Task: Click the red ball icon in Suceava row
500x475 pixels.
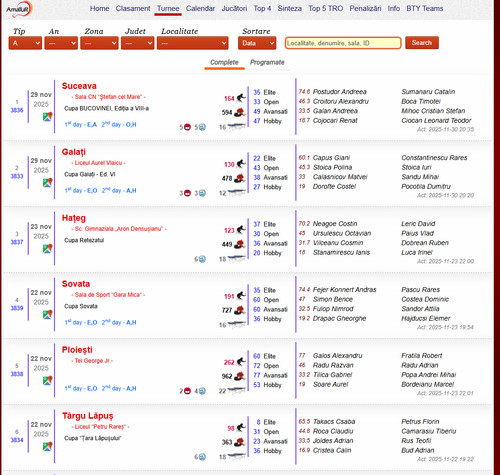Action: (187, 127)
